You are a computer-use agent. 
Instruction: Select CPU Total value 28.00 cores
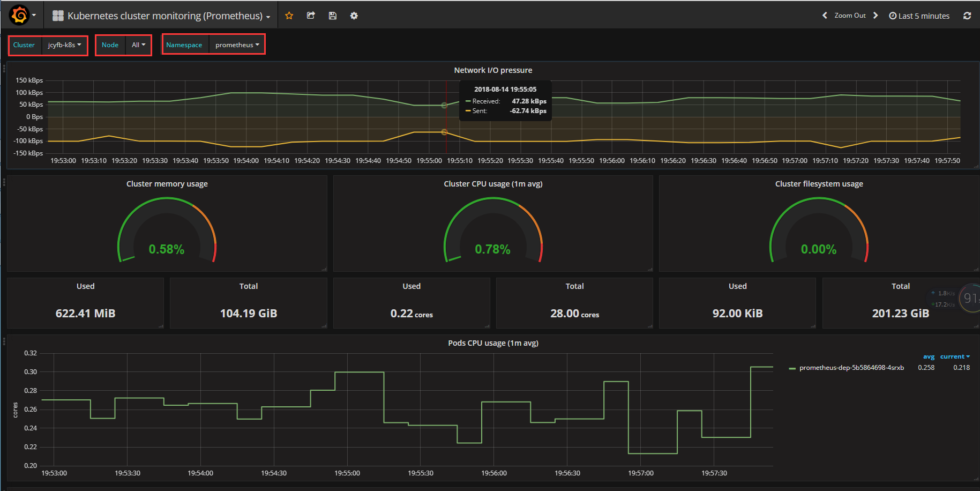click(x=574, y=314)
